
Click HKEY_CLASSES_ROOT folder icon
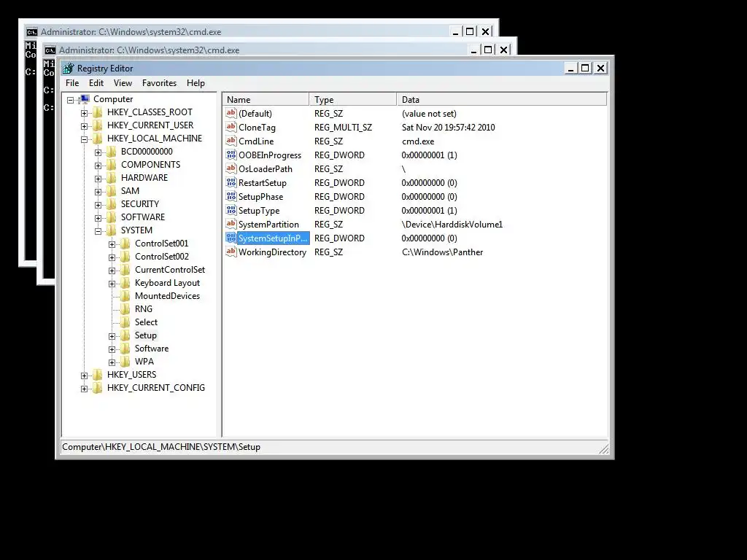coord(98,112)
